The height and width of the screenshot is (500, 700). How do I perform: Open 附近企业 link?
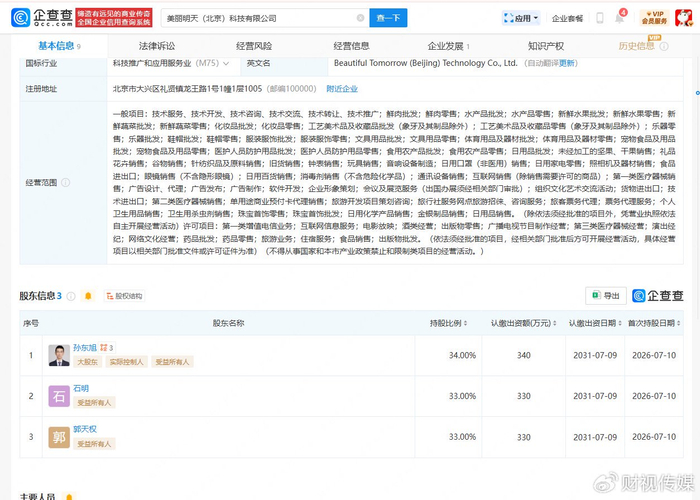[x=342, y=89]
